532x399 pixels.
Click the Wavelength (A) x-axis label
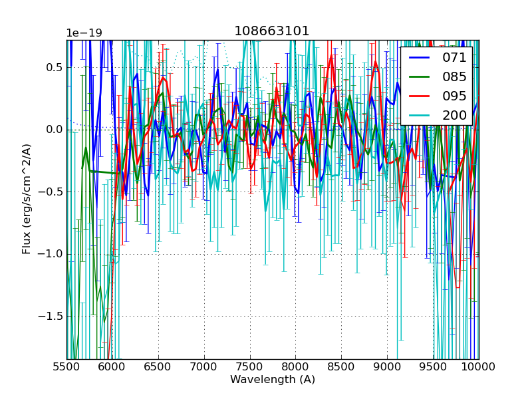click(273, 380)
